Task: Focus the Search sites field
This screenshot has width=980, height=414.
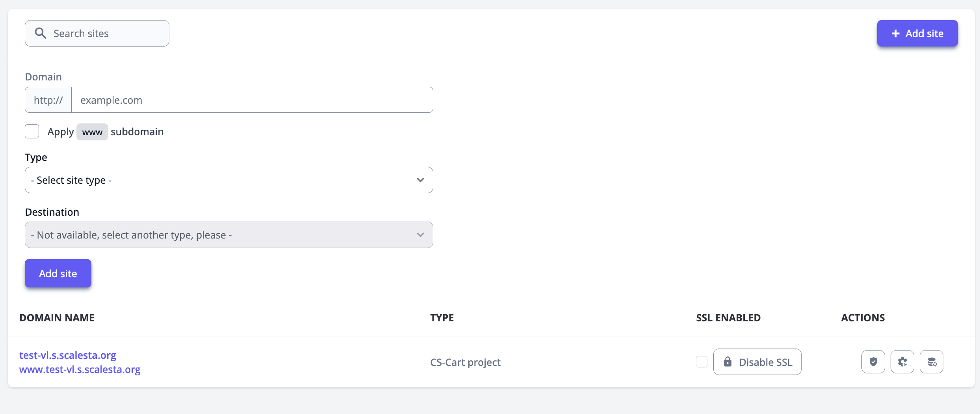Action: pos(106,34)
